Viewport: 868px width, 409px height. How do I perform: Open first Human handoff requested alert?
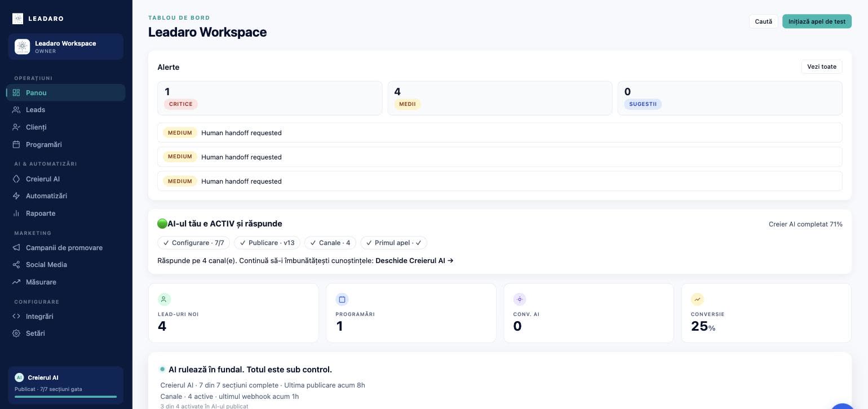pos(500,133)
